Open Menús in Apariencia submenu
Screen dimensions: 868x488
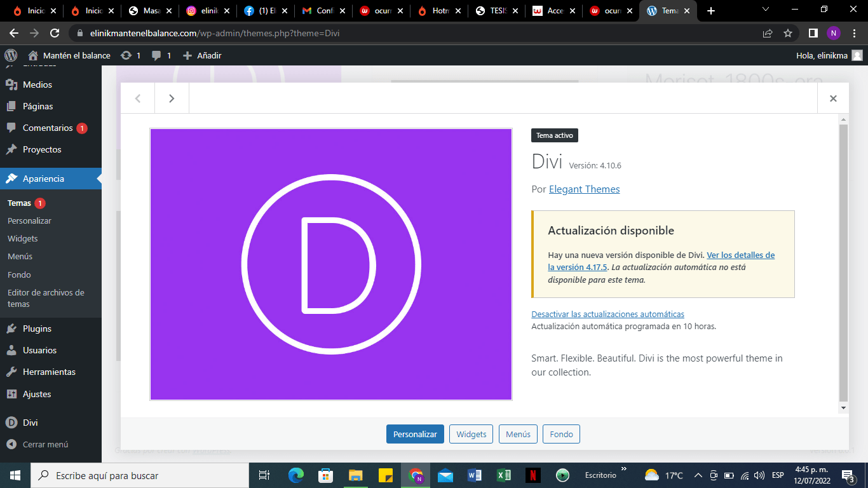coord(20,256)
